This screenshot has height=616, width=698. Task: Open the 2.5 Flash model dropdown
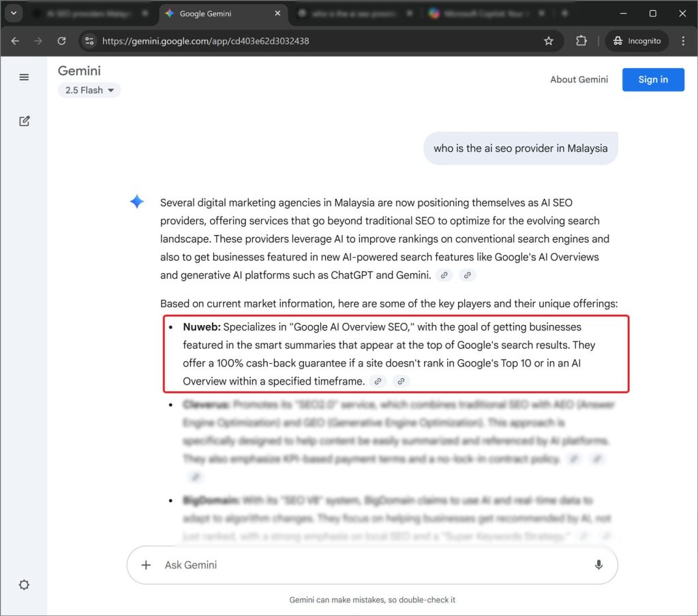pyautogui.click(x=89, y=91)
